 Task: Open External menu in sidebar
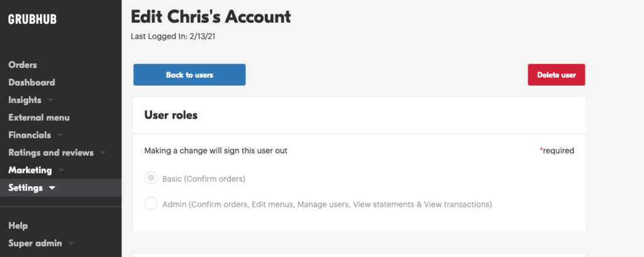pos(39,118)
